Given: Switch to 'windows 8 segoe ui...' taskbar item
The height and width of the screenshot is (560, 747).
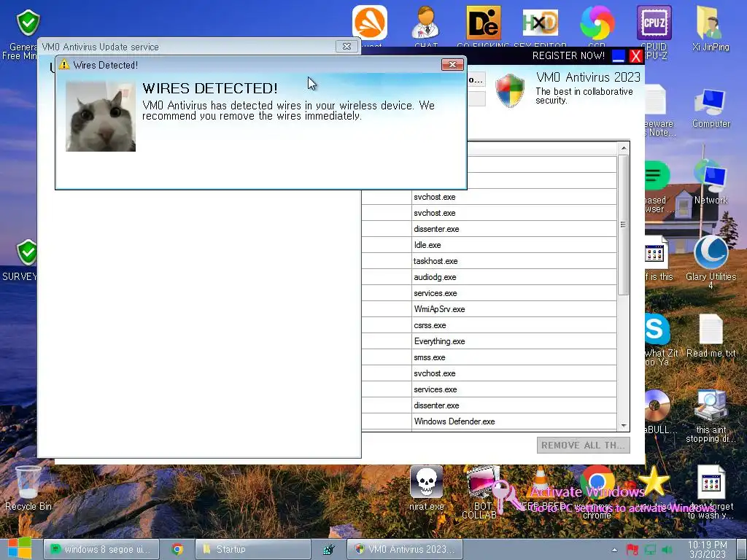Looking at the screenshot, I should pyautogui.click(x=101, y=549).
